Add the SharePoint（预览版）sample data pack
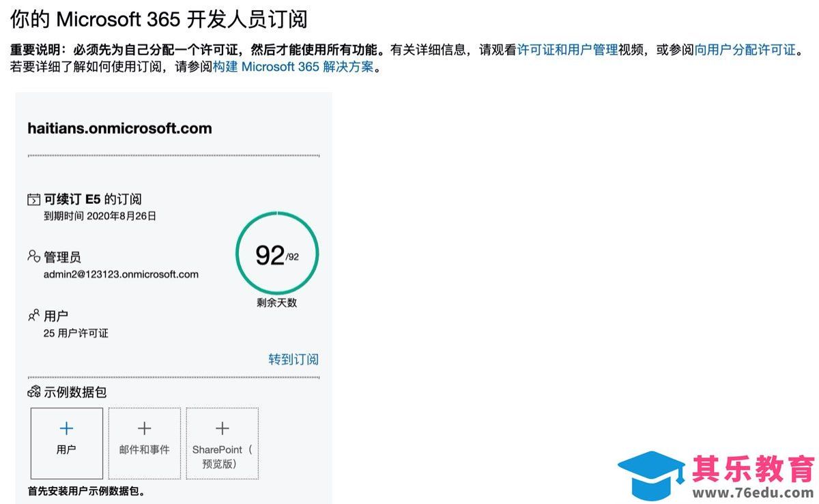This screenshot has height=504, width=819. 222,443
